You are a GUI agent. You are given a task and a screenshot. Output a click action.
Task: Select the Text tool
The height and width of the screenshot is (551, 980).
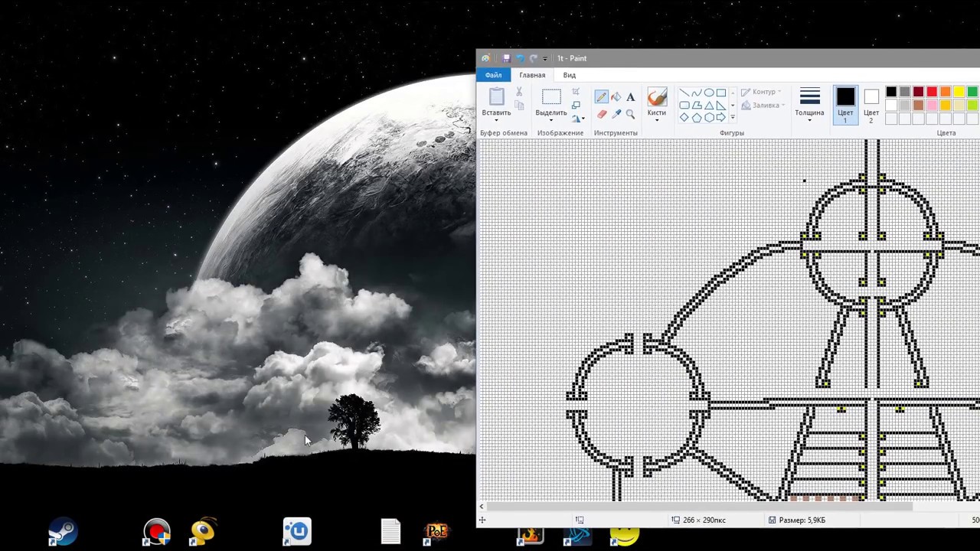[630, 97]
